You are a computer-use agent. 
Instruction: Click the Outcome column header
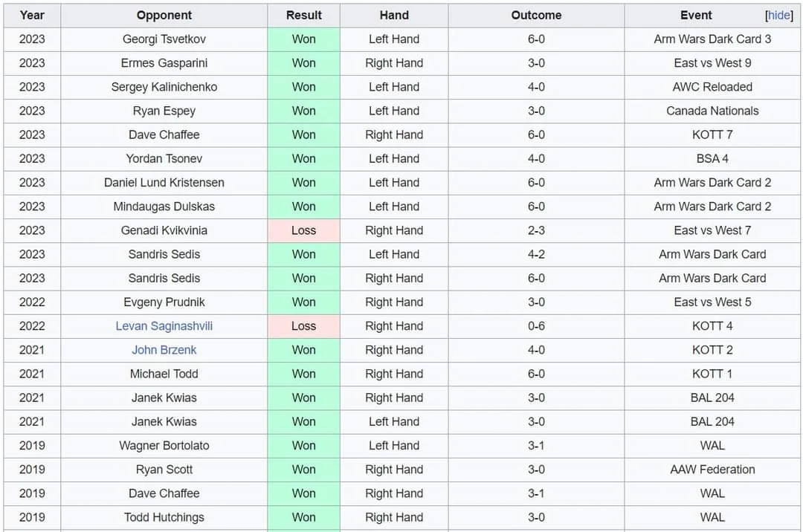pyautogui.click(x=535, y=15)
